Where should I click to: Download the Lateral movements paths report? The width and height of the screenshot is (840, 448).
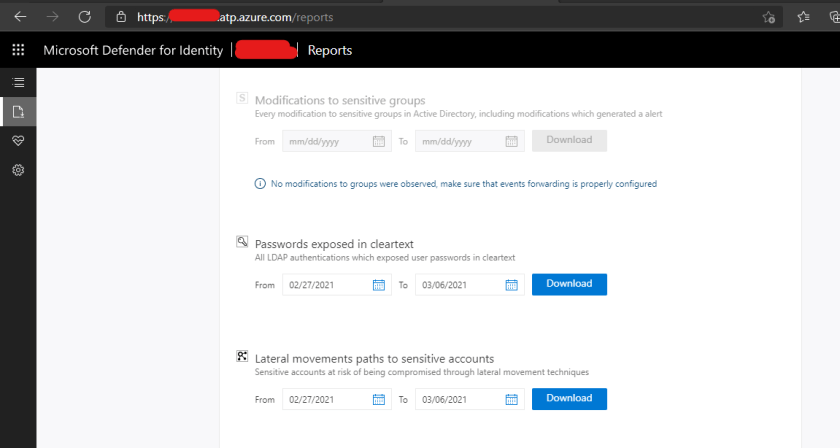click(x=569, y=398)
